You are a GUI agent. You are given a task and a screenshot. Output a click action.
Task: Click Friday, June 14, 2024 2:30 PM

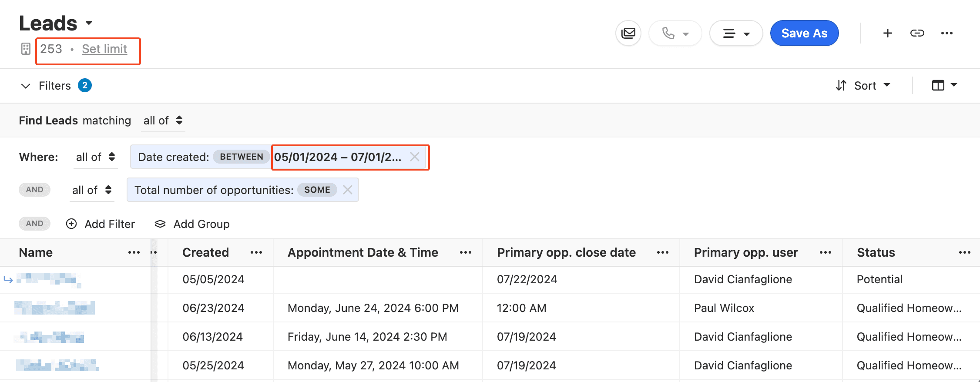[x=367, y=337]
